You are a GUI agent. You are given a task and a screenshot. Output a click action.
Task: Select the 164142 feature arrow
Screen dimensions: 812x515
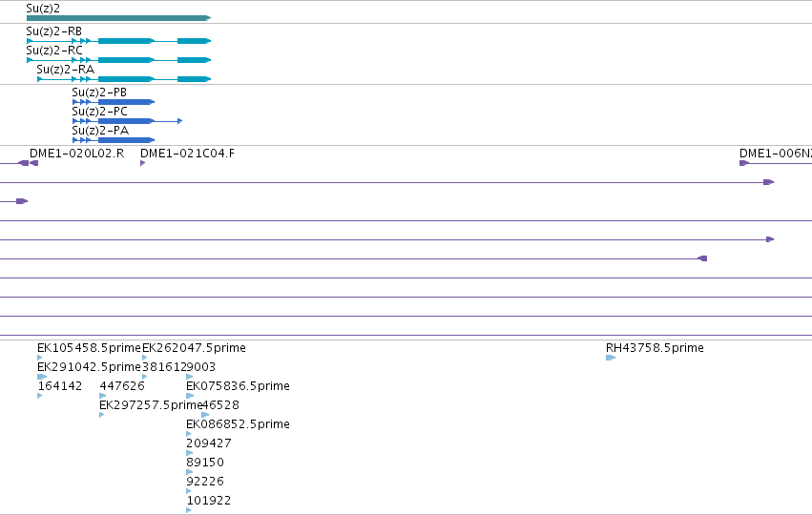[40, 396]
